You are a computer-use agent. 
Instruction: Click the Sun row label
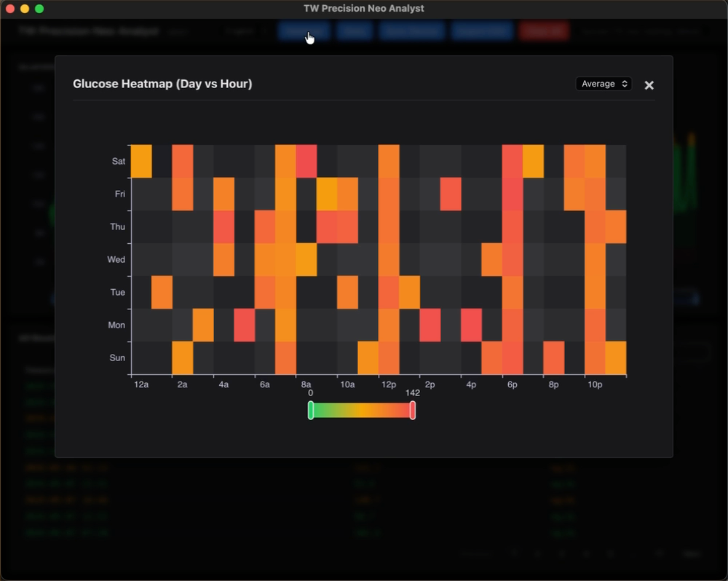click(x=117, y=357)
